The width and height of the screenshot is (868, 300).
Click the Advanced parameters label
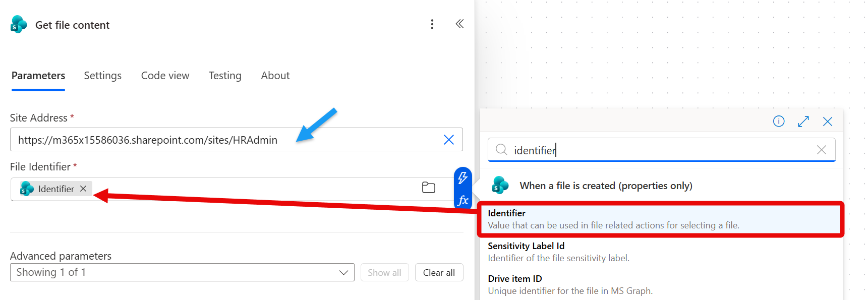tap(61, 256)
